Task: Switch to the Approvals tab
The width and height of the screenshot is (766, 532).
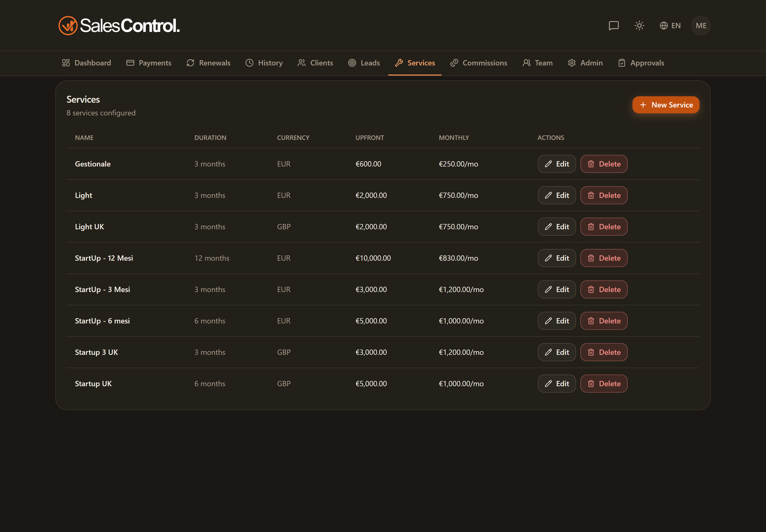Action: (x=641, y=63)
